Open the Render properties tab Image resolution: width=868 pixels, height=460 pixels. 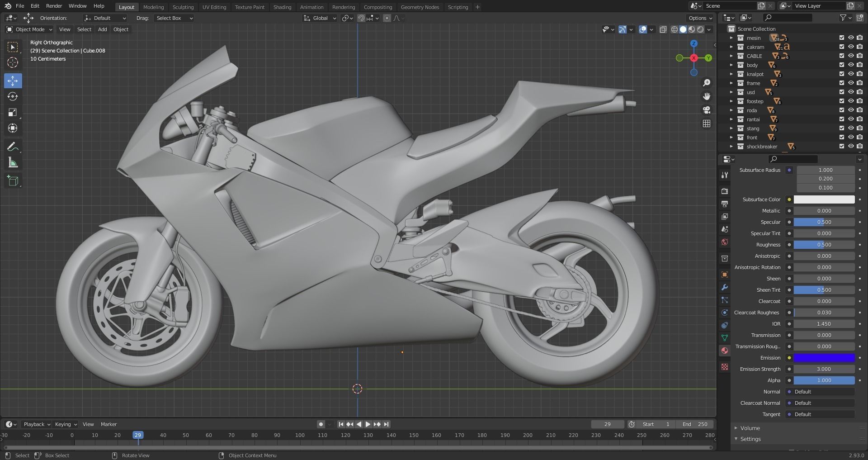725,191
